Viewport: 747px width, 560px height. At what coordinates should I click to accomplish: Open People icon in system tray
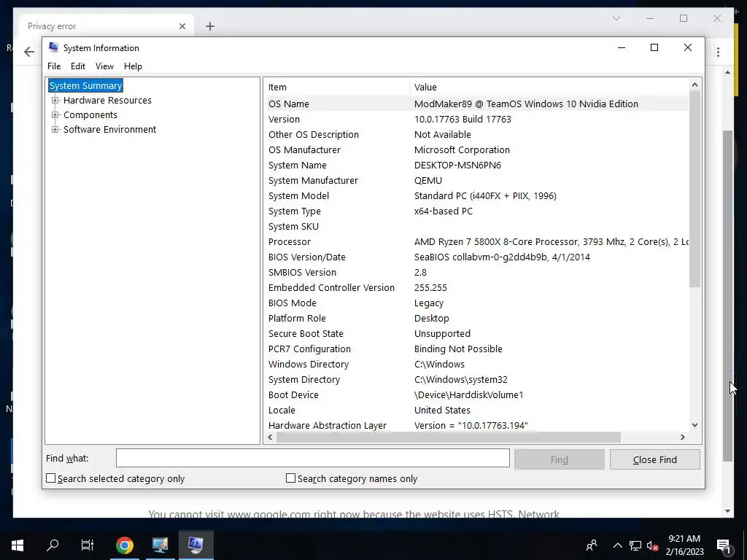pyautogui.click(x=592, y=545)
